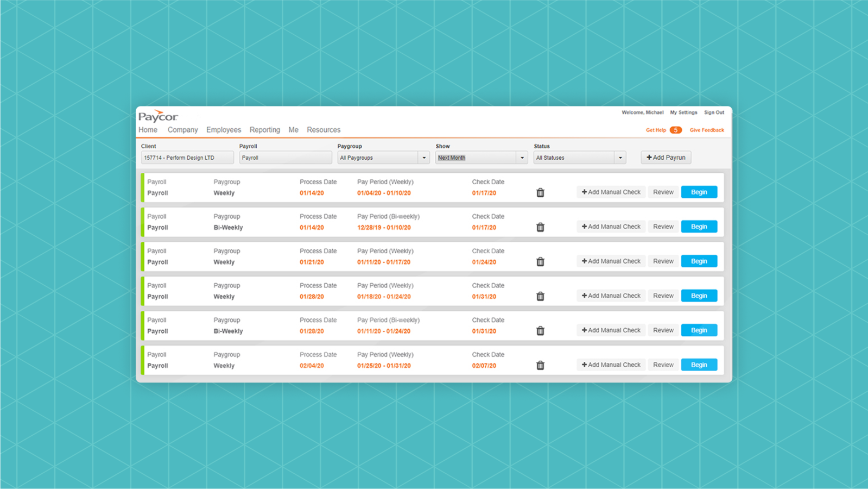Begin the payrun processing 02/04/20

point(699,365)
